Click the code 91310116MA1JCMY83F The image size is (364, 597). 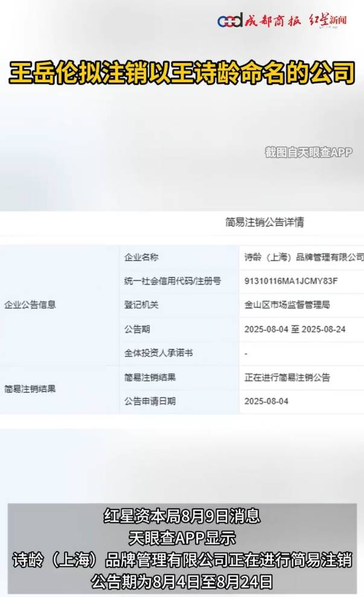click(291, 281)
